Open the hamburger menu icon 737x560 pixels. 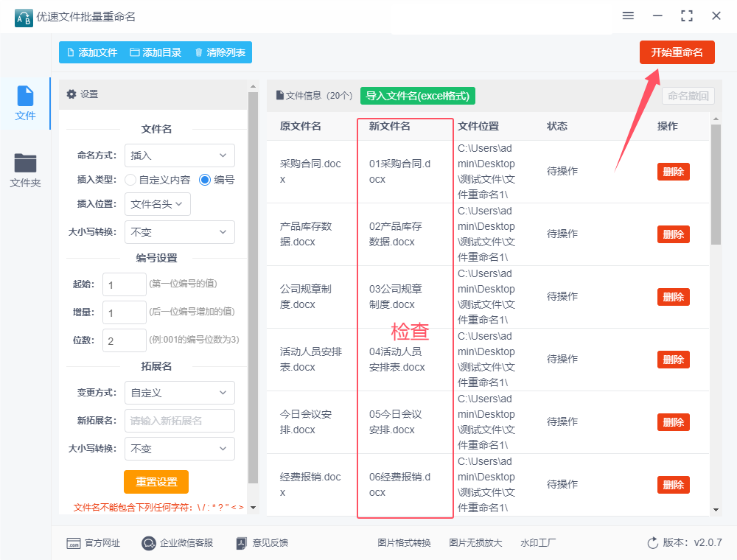[628, 16]
